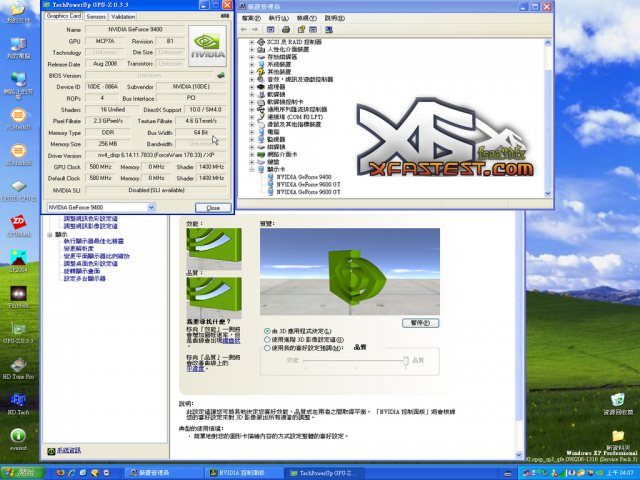The width and height of the screenshot is (640, 480).
Task: Click the Firefox icon in quick launch
Action: pos(60,473)
